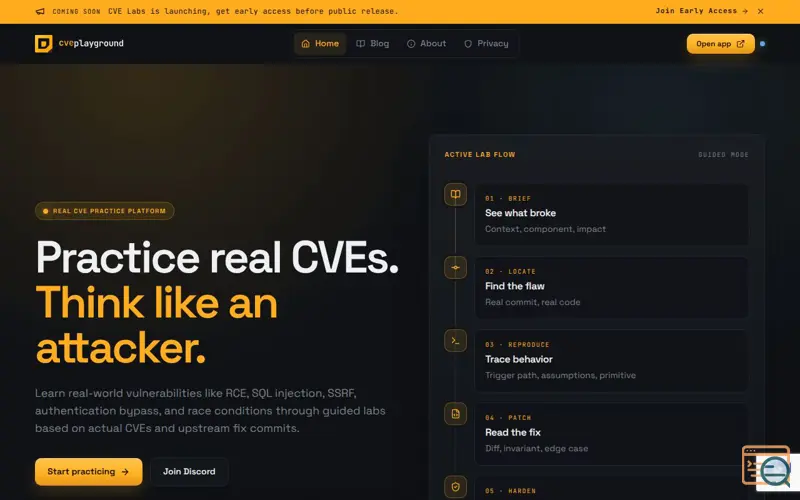Click the Think like an attacker headline
The width and height of the screenshot is (800, 500).
157,325
